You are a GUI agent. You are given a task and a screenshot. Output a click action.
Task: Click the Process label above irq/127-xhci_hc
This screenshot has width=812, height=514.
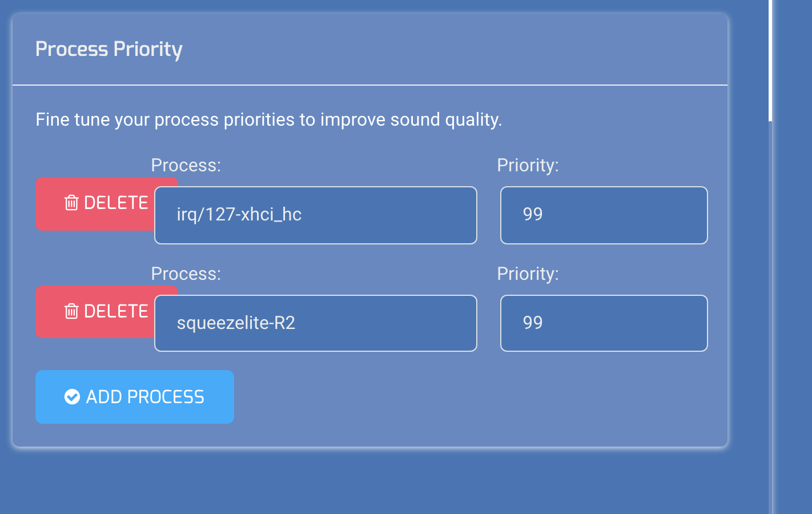(186, 165)
